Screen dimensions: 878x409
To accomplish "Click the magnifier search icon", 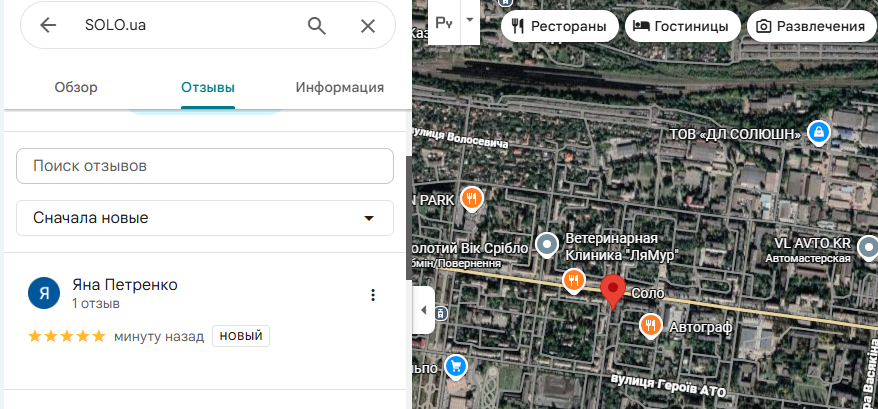I will point(316,25).
